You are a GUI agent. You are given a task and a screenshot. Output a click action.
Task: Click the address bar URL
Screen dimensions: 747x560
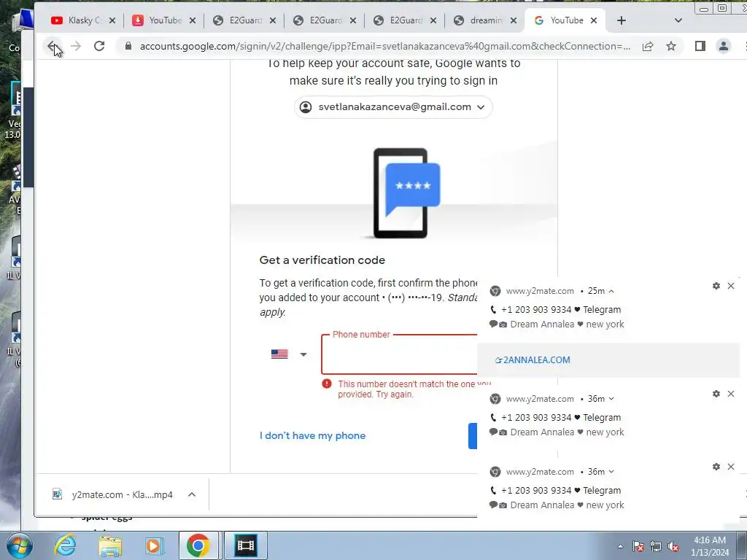click(x=385, y=46)
